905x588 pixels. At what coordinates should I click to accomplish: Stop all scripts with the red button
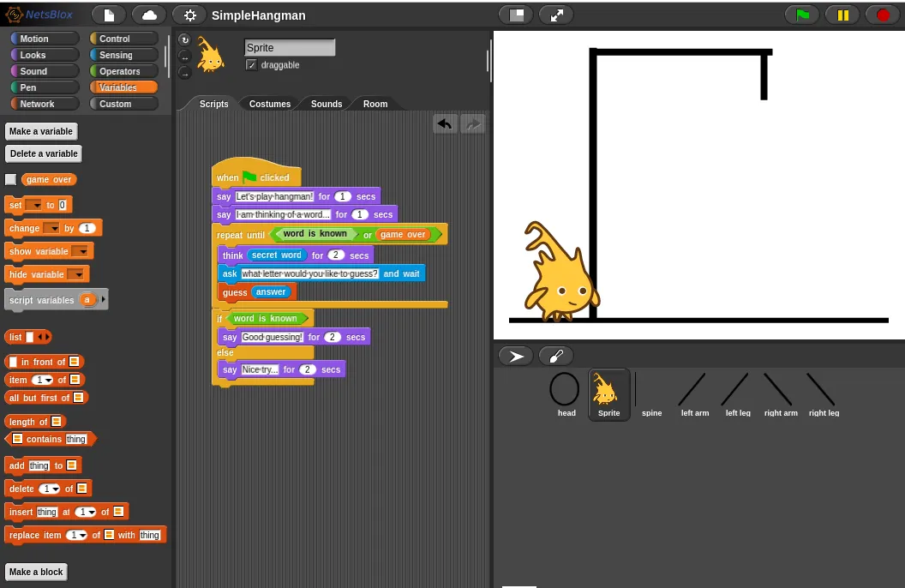click(883, 15)
